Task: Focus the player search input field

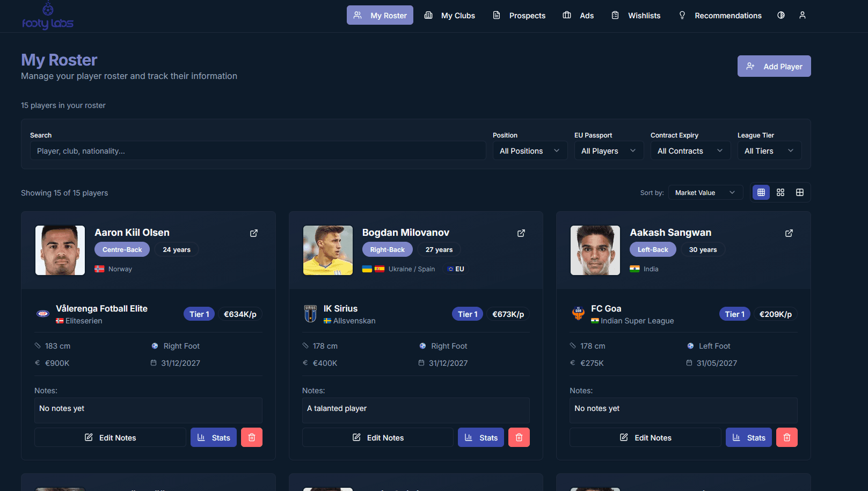Action: [258, 151]
